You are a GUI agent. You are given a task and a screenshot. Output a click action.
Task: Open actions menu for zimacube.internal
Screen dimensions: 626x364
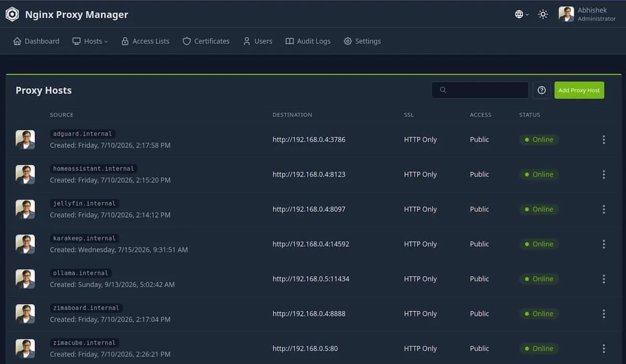pyautogui.click(x=604, y=348)
